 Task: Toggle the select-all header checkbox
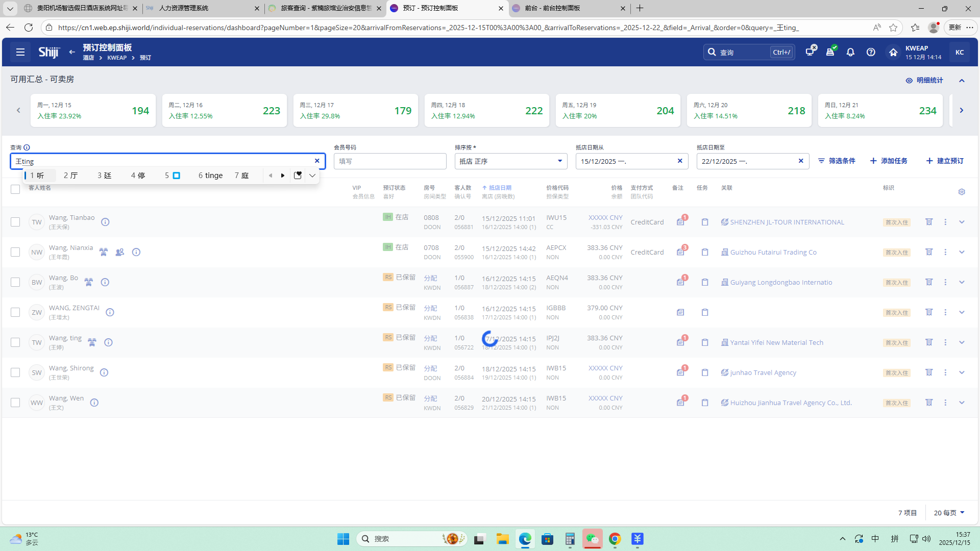[15, 189]
